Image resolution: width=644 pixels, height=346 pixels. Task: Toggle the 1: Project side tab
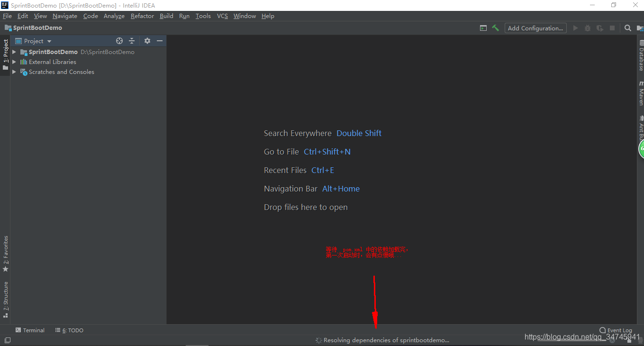pos(5,55)
